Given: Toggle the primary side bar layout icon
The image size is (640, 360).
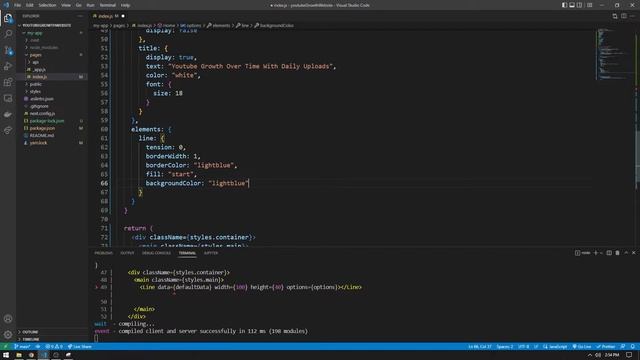Looking at the screenshot, I should pos(564,5).
